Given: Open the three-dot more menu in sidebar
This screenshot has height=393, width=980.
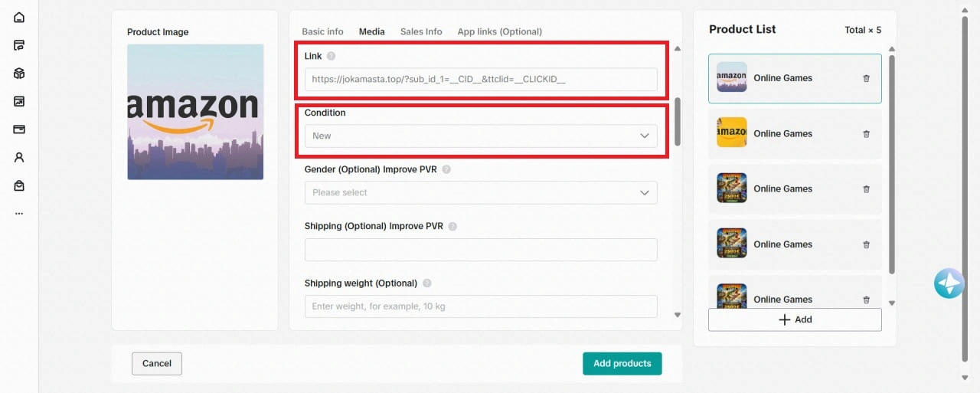Looking at the screenshot, I should (x=19, y=213).
